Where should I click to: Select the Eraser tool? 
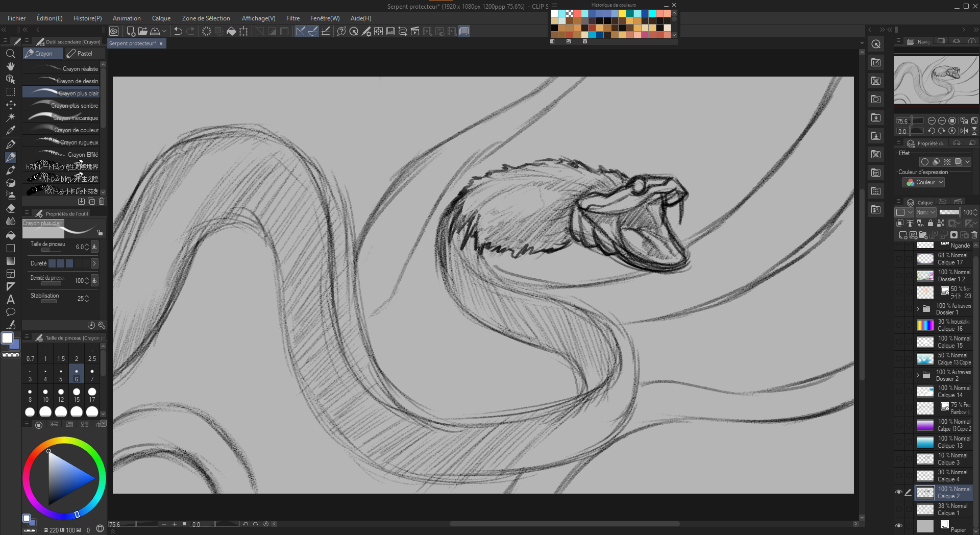click(10, 208)
